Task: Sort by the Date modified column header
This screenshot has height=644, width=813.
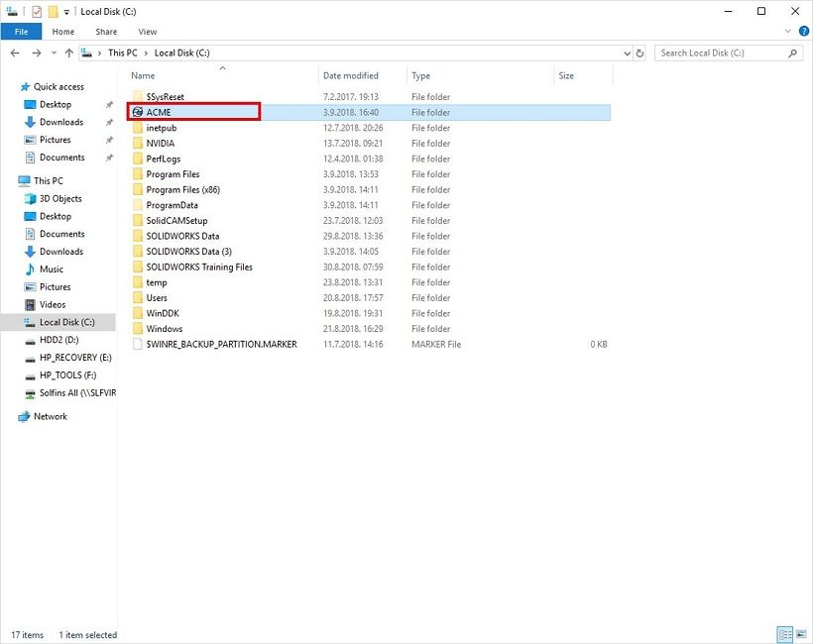Action: click(350, 75)
